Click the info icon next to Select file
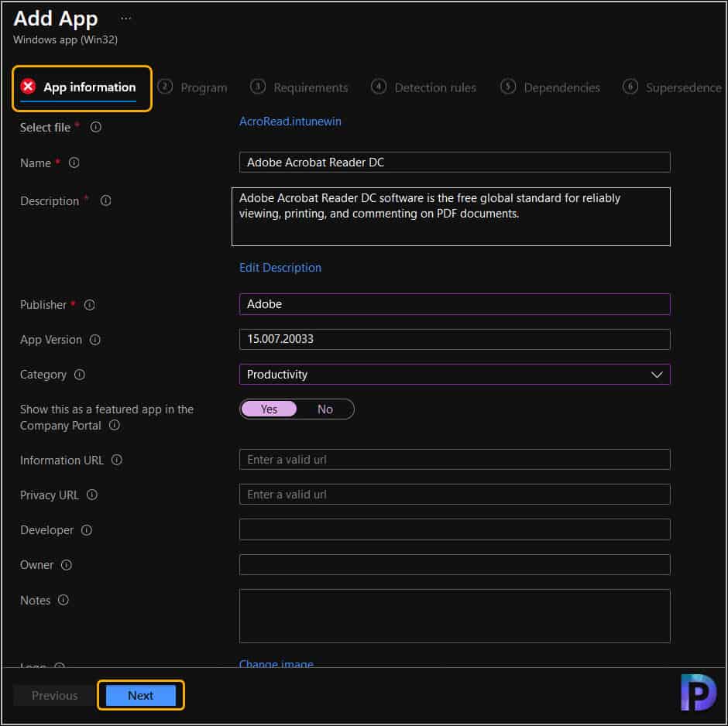Viewport: 728px width, 726px height. (x=95, y=127)
